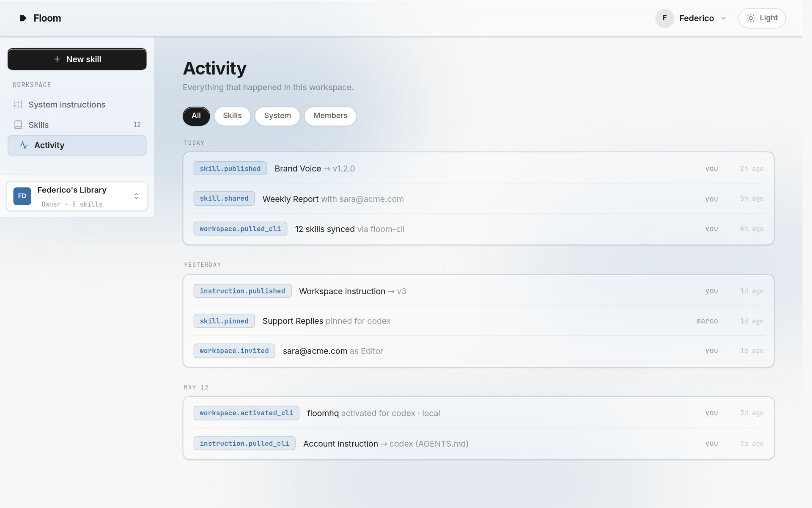Screen dimensions: 812x508
Task: Open Activity in the sidebar
Action: point(77,145)
